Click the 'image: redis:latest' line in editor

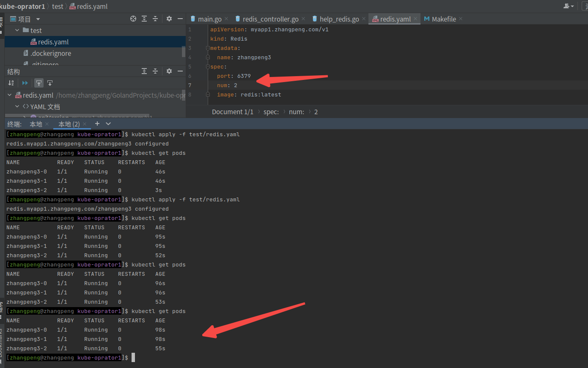249,95
